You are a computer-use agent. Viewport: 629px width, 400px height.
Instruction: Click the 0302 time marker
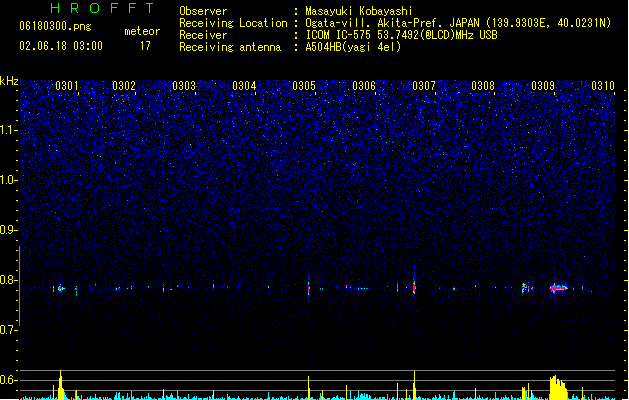click(x=124, y=86)
